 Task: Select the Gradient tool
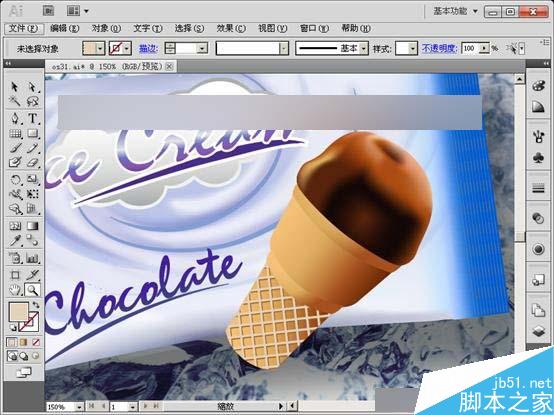point(32,226)
